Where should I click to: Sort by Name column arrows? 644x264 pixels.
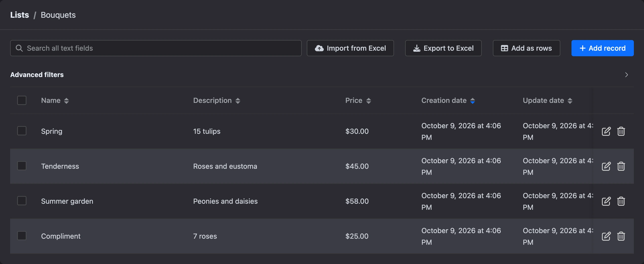point(66,101)
